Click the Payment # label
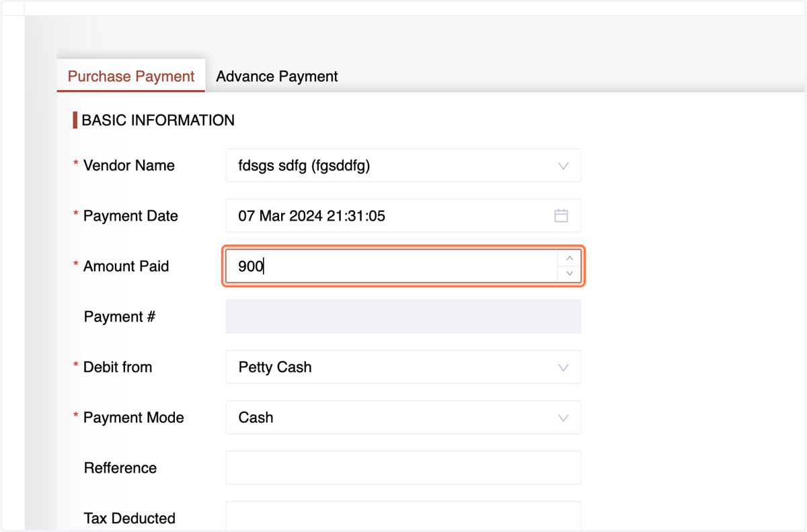This screenshot has height=532, width=807. [119, 317]
